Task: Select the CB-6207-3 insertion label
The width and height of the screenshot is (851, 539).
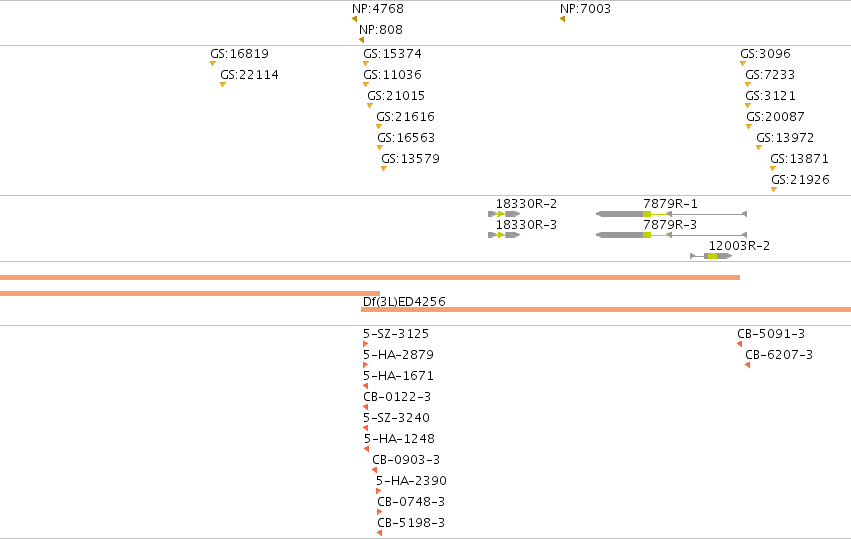Action: tap(779, 355)
